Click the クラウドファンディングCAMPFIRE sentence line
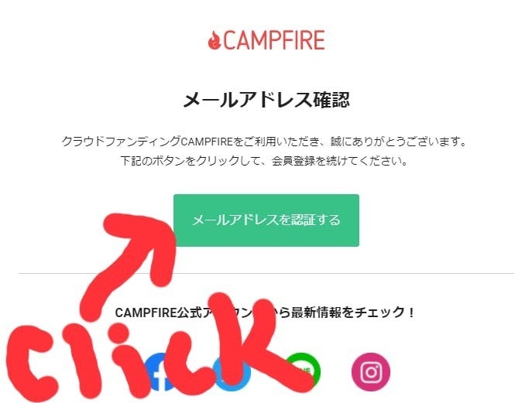This screenshot has height=403, width=532. 264,141
